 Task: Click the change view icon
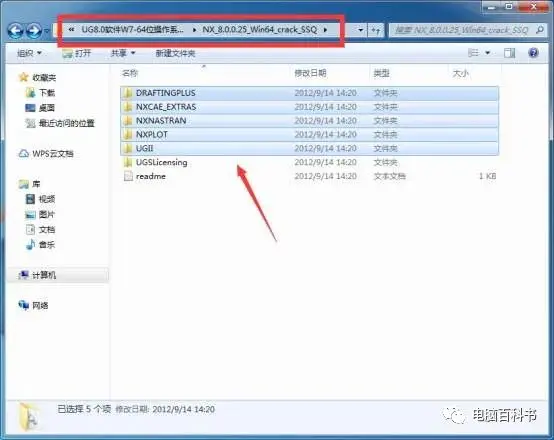473,53
